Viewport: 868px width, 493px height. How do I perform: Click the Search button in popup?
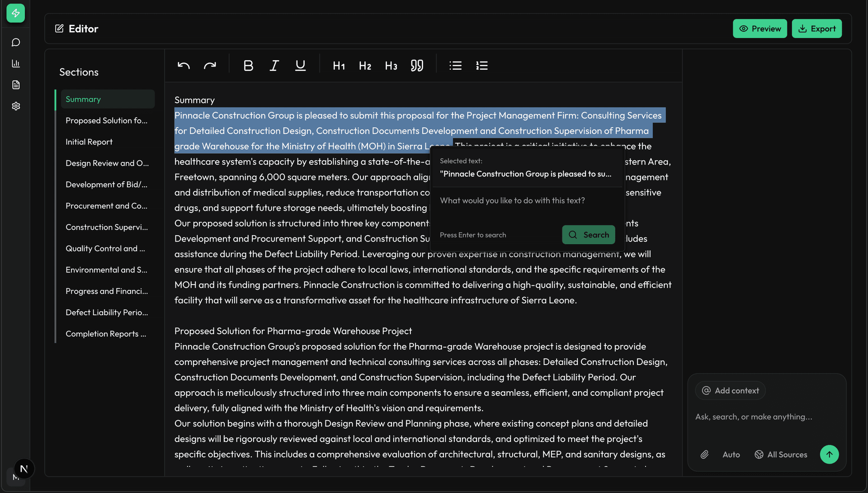pyautogui.click(x=588, y=235)
